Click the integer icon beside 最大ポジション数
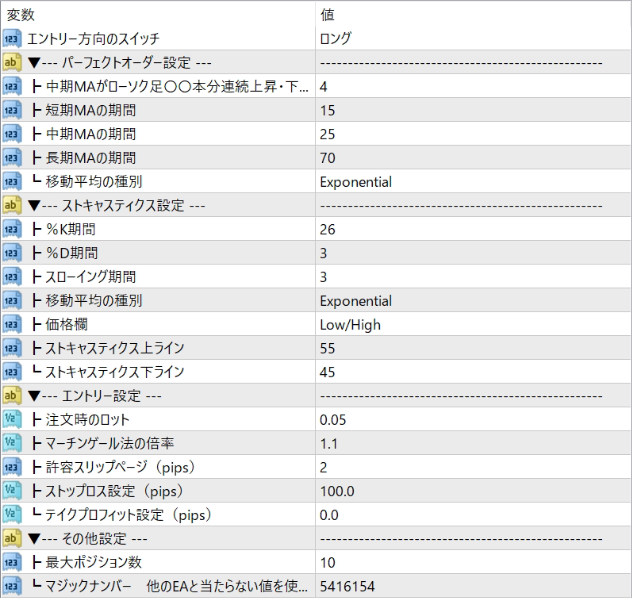The width and height of the screenshot is (632, 598). 12,562
